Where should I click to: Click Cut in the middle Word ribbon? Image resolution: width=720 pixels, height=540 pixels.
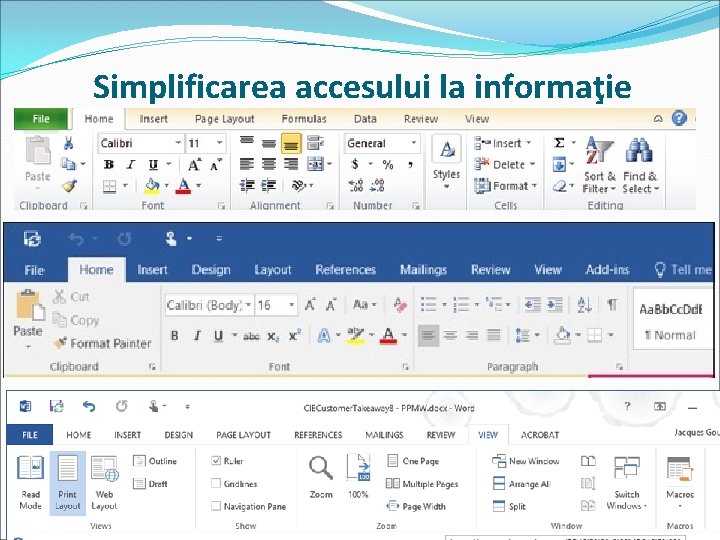coord(71,297)
